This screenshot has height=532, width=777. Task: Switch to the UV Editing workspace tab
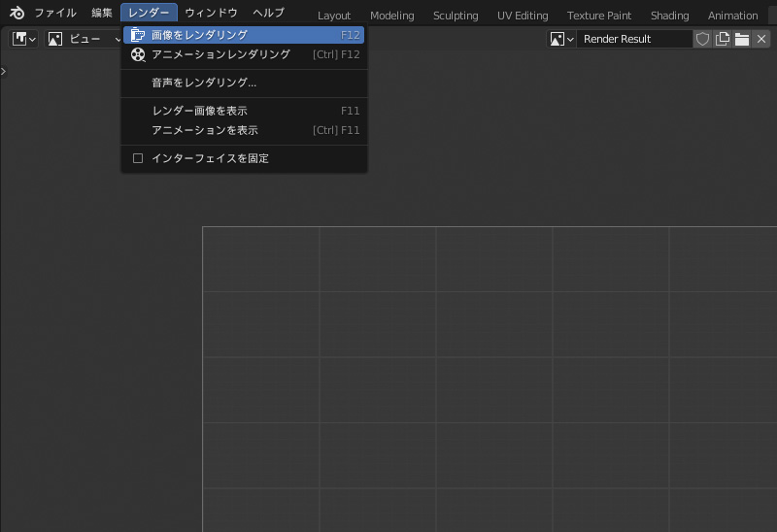coord(523,16)
